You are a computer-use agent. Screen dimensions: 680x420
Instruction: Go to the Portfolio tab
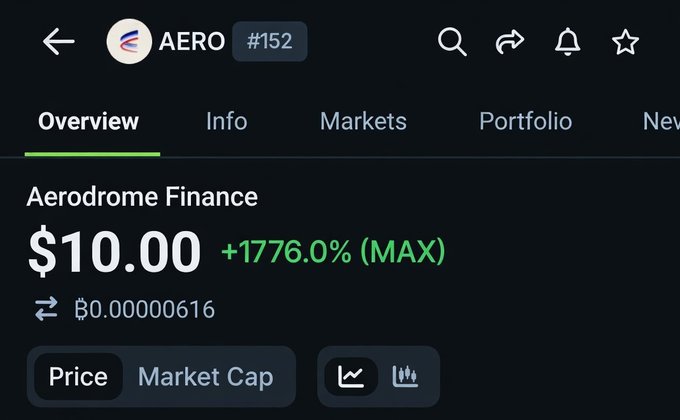pyautogui.click(x=525, y=122)
